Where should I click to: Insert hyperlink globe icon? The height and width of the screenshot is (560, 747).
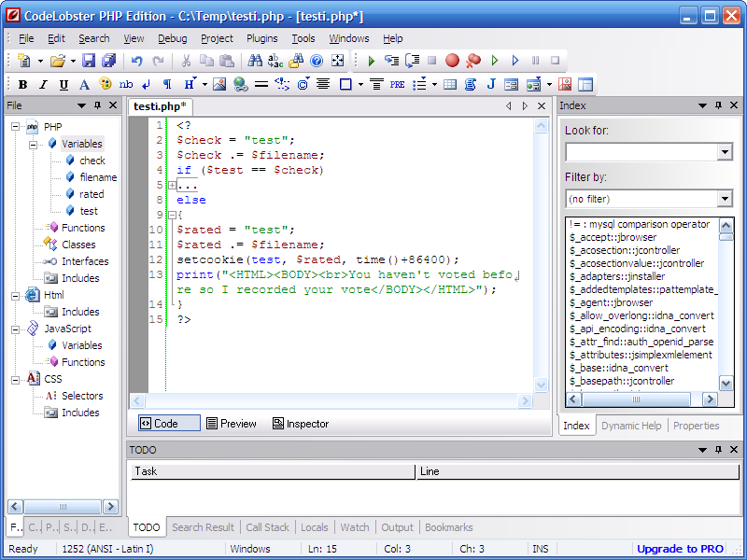(241, 85)
